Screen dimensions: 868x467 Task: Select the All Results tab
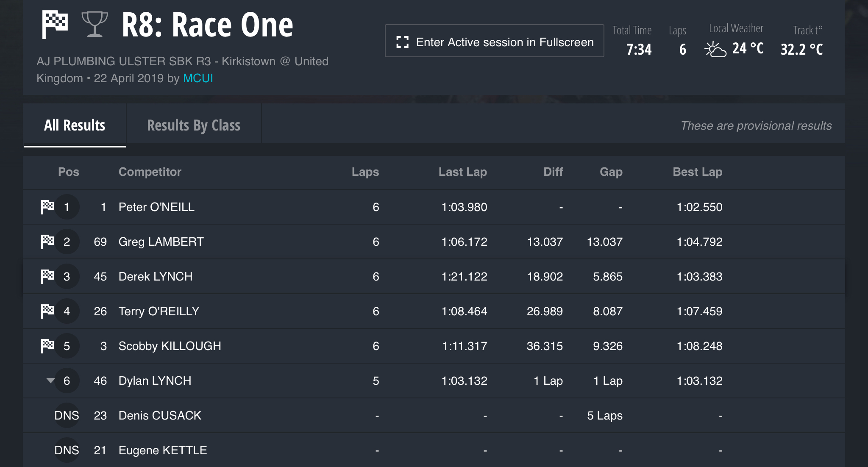75,125
